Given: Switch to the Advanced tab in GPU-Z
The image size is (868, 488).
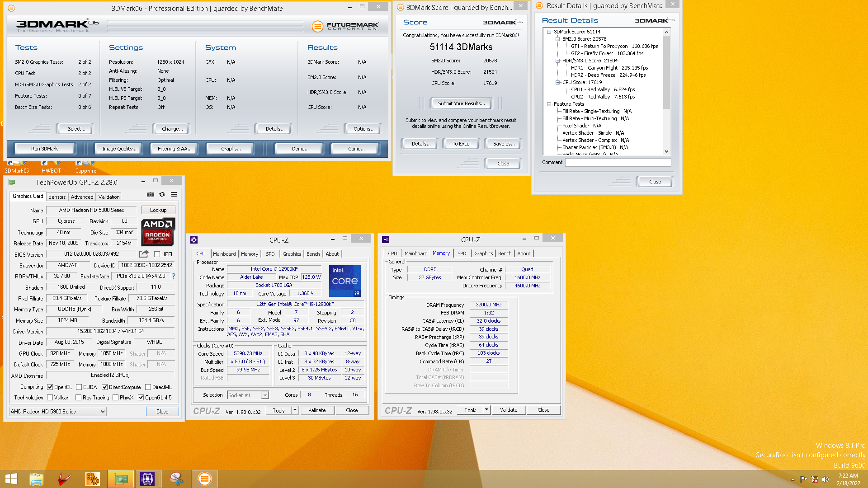Looking at the screenshot, I should [x=82, y=197].
